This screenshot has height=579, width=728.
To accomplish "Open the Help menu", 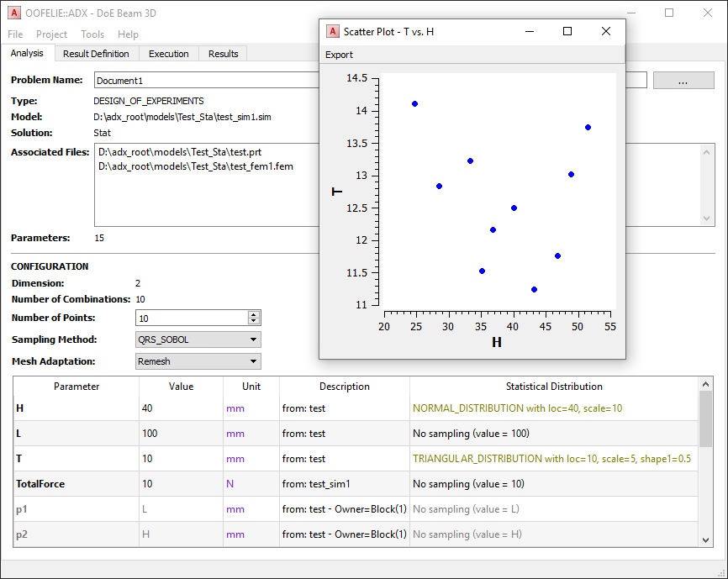I will pyautogui.click(x=129, y=34).
